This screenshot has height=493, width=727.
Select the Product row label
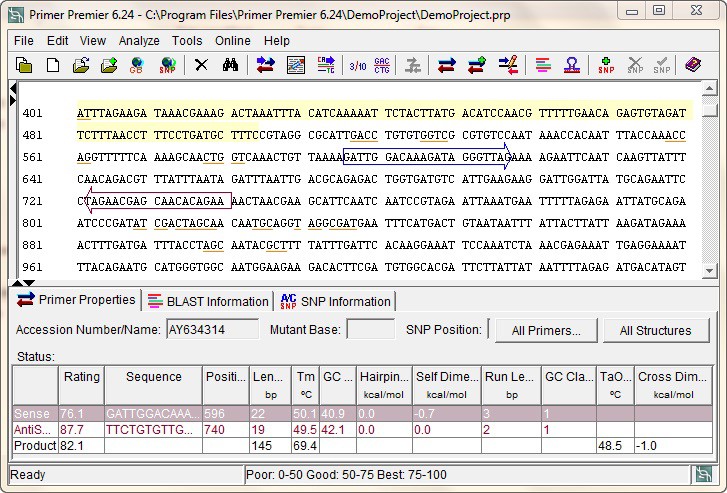click(x=35, y=446)
